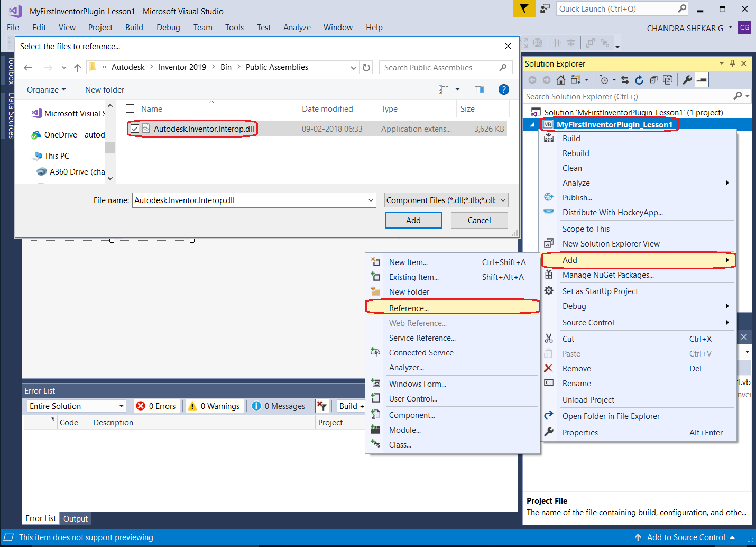Click the Quick Launch search box
Viewport: 756px width, 547px height.
coord(617,8)
